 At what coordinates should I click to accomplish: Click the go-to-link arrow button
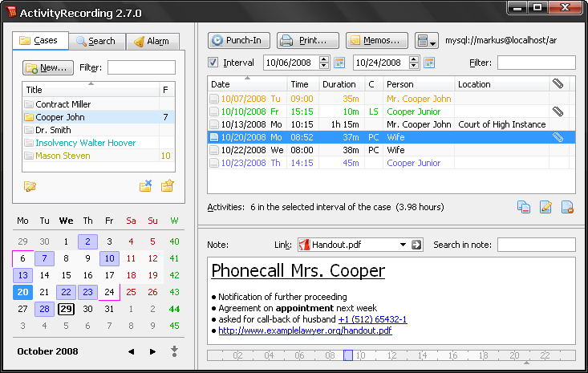[416, 245]
